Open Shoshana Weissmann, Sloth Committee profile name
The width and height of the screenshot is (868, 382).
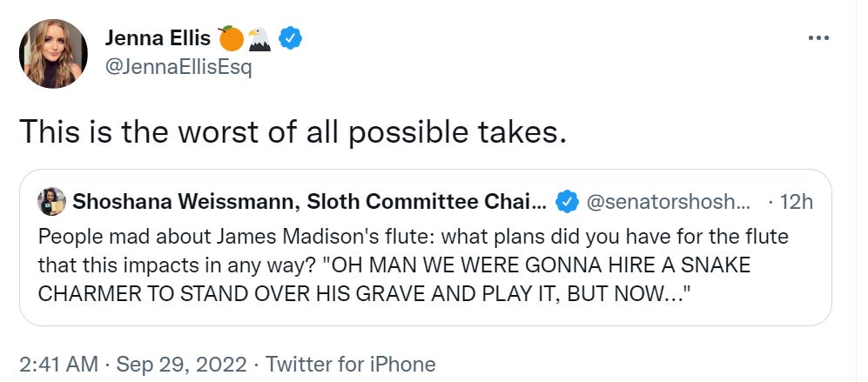310,202
